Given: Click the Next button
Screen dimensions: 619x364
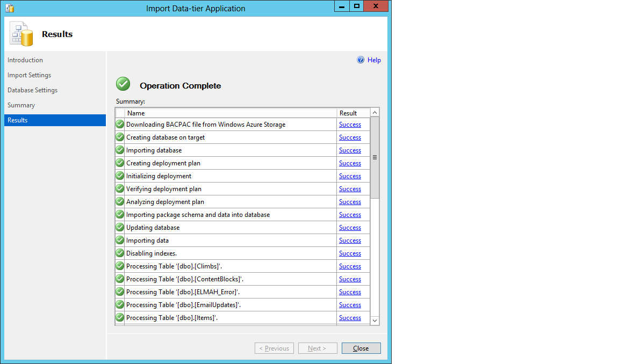Looking at the screenshot, I should tap(318, 348).
